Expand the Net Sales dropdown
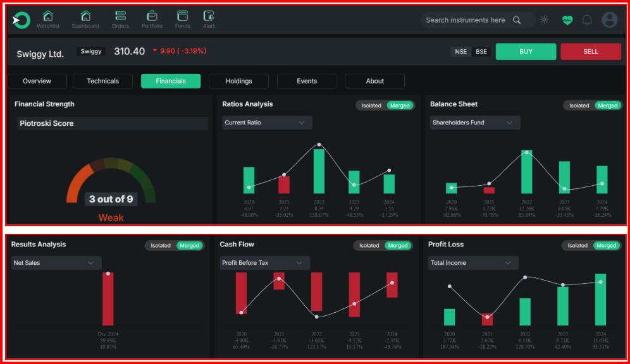The width and height of the screenshot is (630, 364). 56,263
